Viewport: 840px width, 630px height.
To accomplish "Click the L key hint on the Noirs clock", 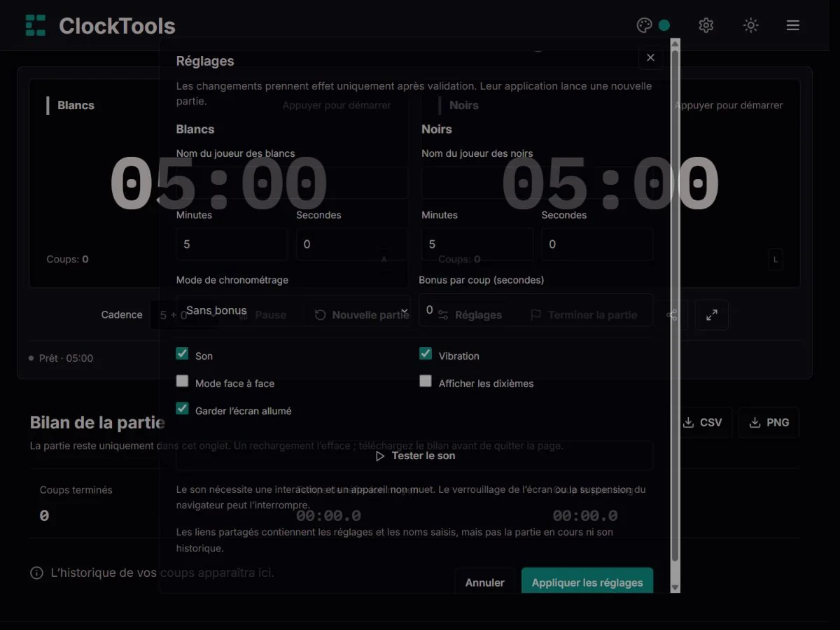I will click(775, 259).
